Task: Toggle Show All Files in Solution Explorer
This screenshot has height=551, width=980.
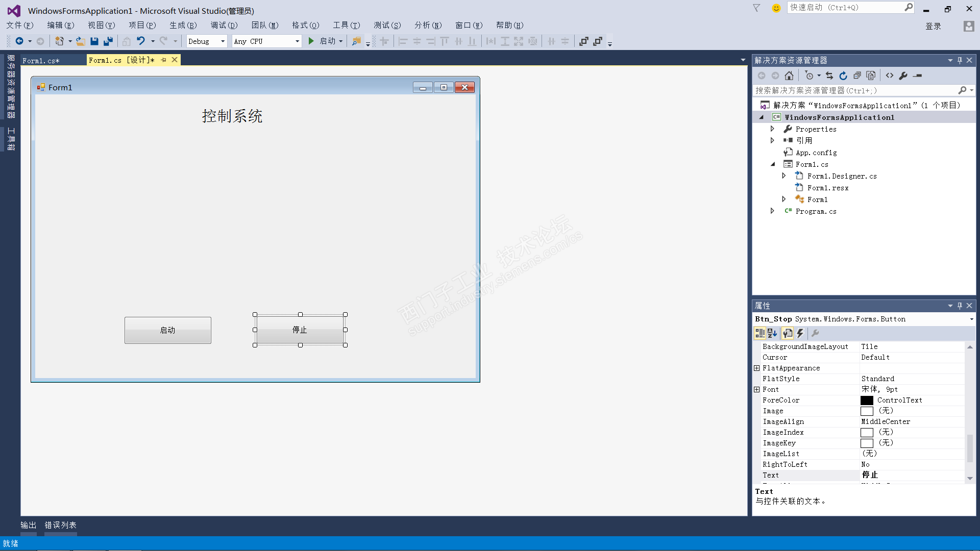Action: coord(871,76)
